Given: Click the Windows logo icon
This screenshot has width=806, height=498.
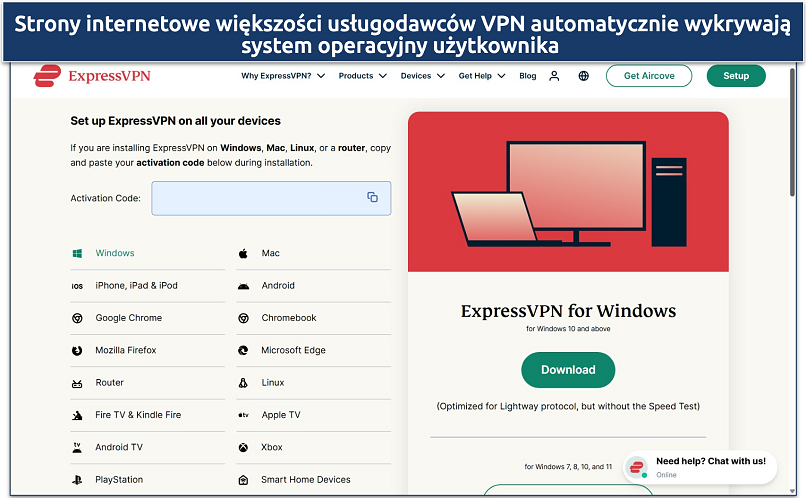Looking at the screenshot, I should 77,254.
